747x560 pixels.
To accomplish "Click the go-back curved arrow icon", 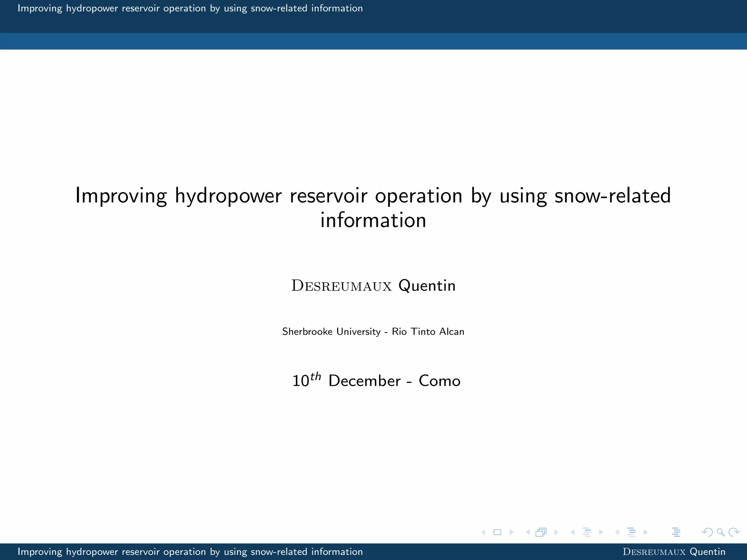I will pyautogui.click(x=707, y=532).
